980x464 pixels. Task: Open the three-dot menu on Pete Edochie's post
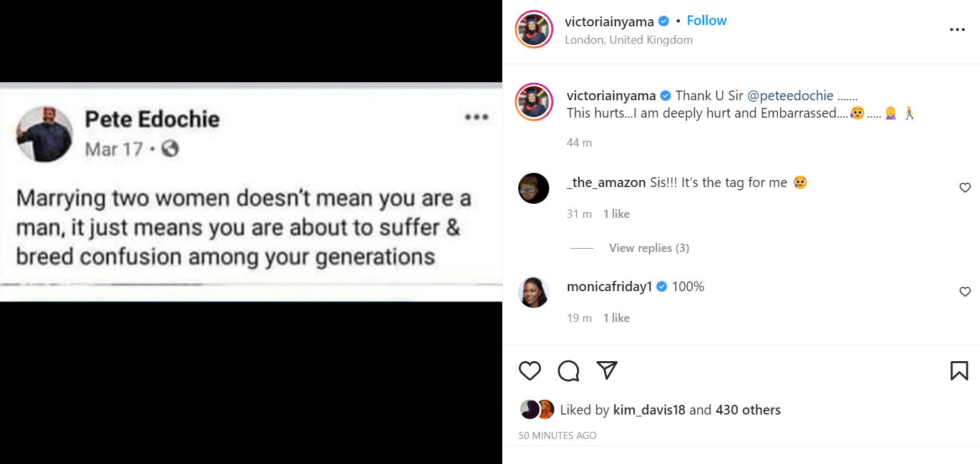tap(476, 117)
